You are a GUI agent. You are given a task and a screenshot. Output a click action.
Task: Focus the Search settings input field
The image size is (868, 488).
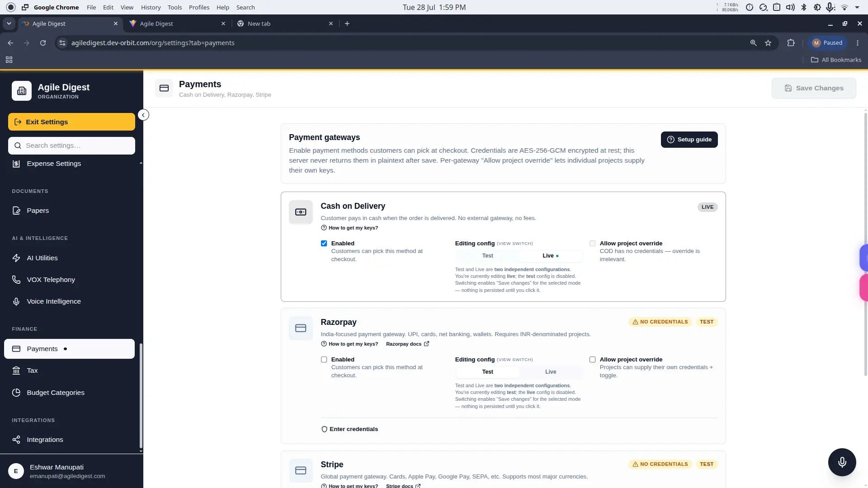point(71,145)
